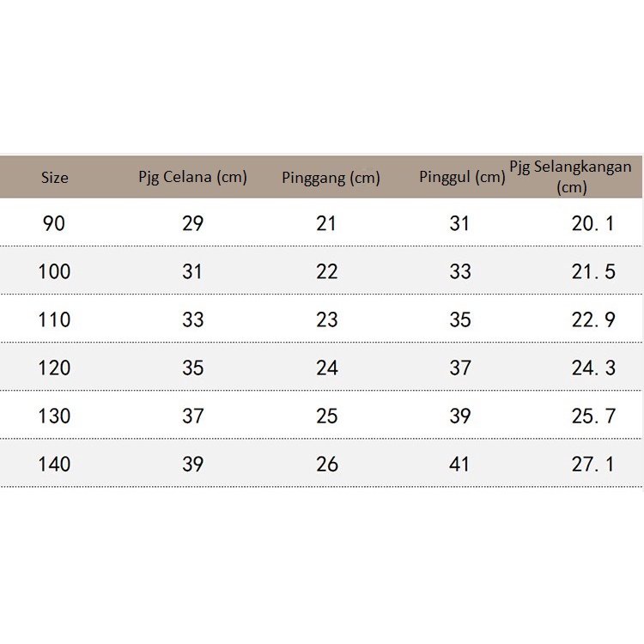Click the Pjg Selangkangan (cm) header
This screenshot has width=644, height=644.
click(x=571, y=176)
